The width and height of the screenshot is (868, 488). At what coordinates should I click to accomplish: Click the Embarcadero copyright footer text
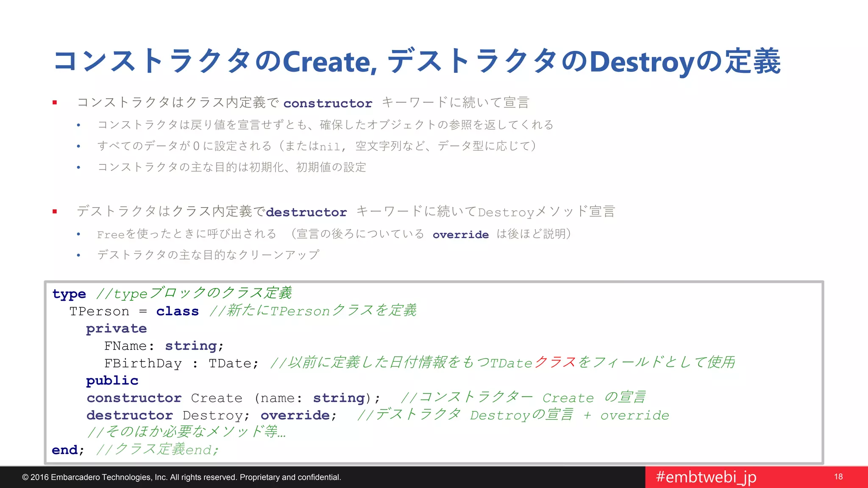click(181, 477)
